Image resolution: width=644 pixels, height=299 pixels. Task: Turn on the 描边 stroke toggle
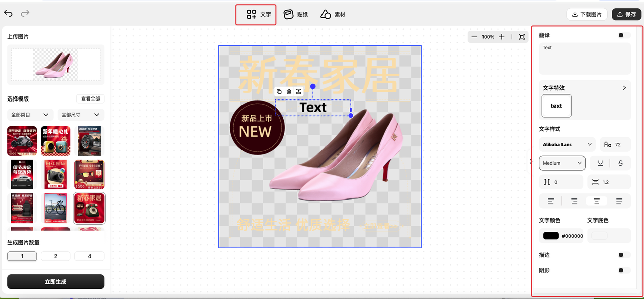click(x=623, y=255)
